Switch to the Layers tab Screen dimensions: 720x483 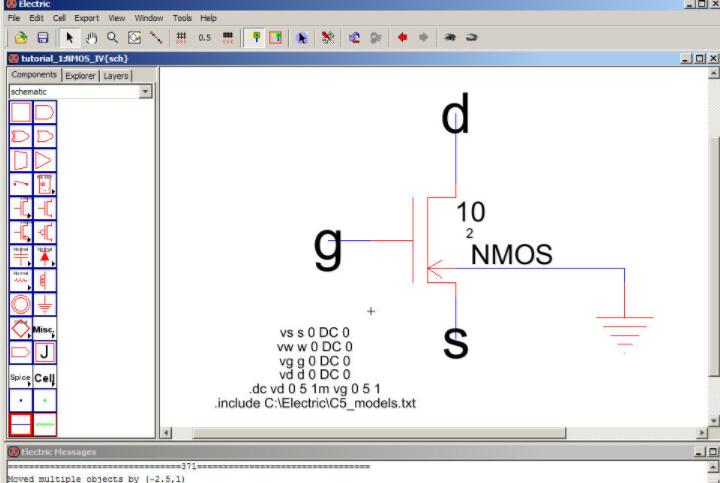(x=116, y=75)
